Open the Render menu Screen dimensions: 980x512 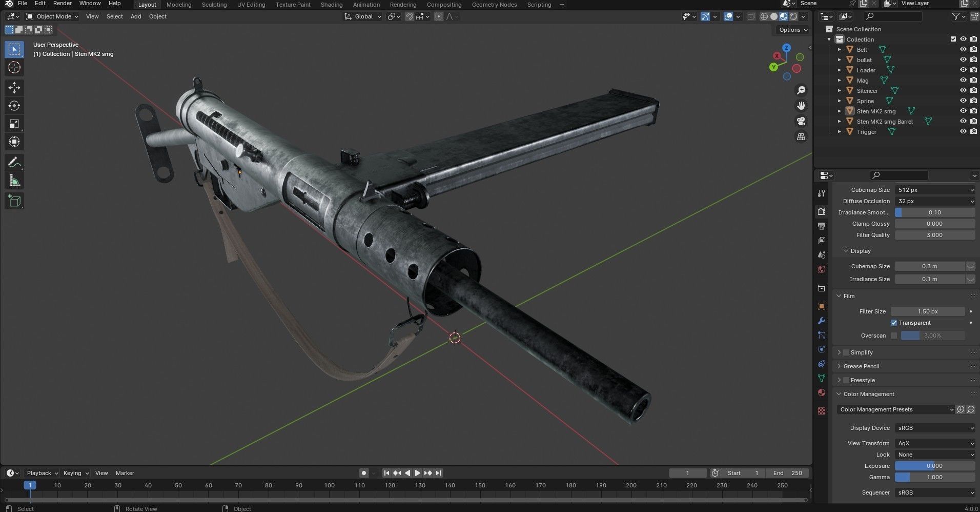point(62,4)
